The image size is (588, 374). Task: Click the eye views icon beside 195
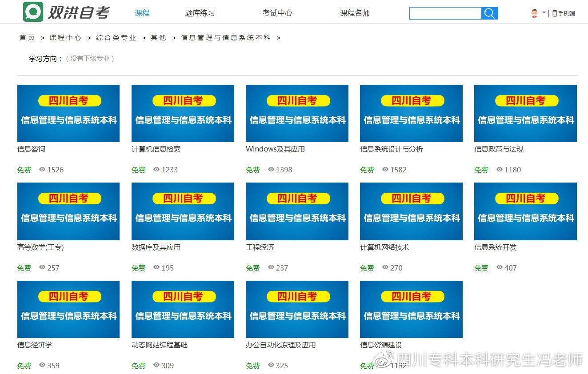pyautogui.click(x=156, y=267)
